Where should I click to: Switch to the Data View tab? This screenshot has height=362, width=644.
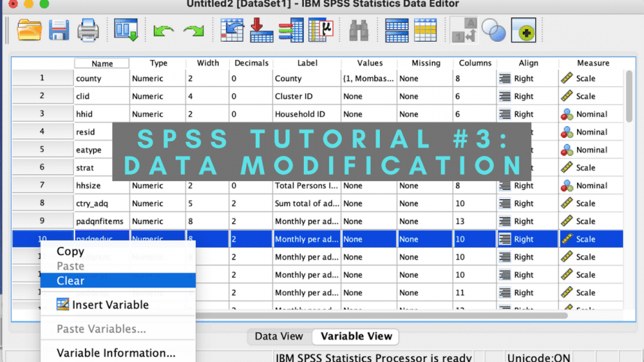[x=279, y=336]
